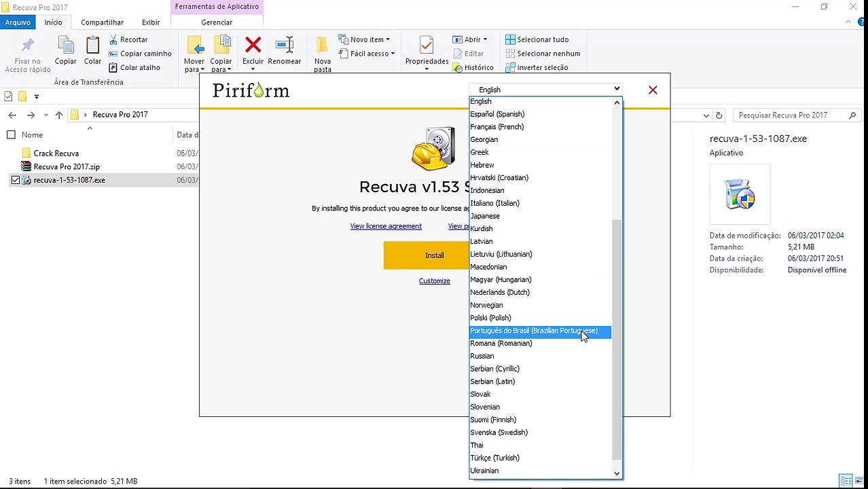Click the Ferramentas de Aplicativo tab header
Image resolution: width=868 pixels, height=489 pixels.
(x=217, y=7)
